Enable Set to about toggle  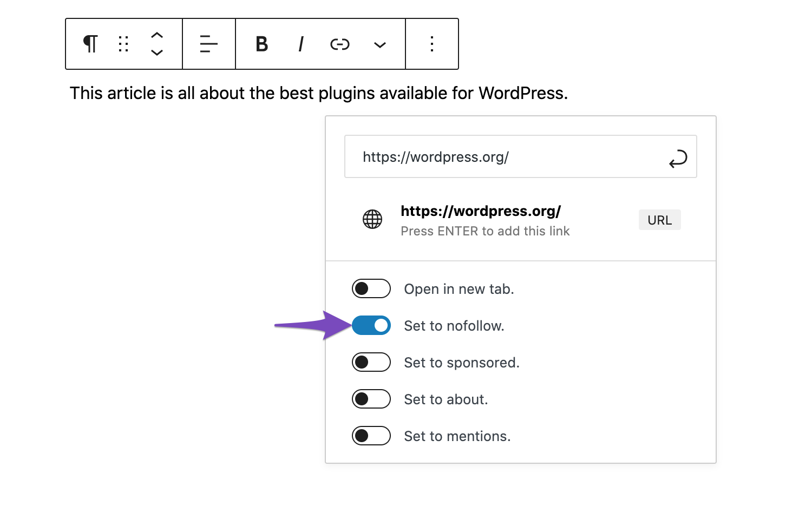[371, 399]
